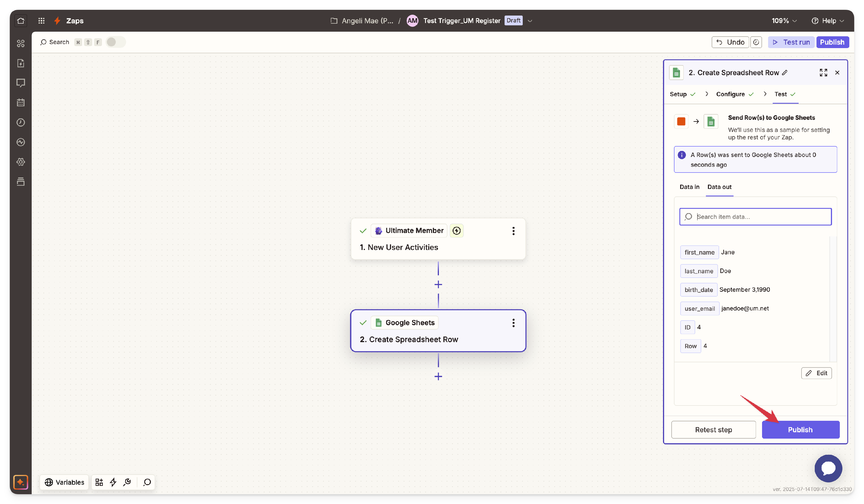The width and height of the screenshot is (864, 504).
Task: Click the last_name field label
Action: 698,271
